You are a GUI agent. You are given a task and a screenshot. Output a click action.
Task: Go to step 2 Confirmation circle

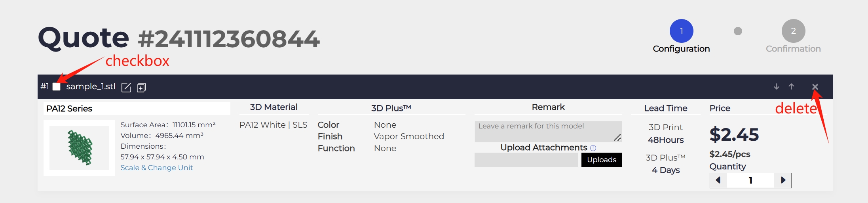(793, 31)
